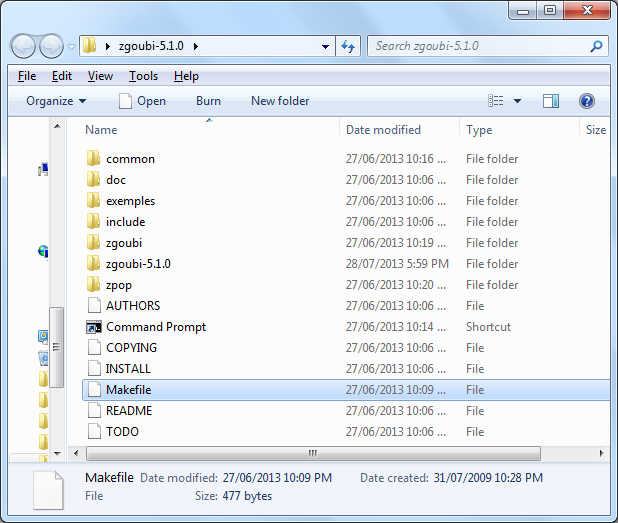Select the common folder icon
The width and height of the screenshot is (618, 523).
tap(93, 158)
